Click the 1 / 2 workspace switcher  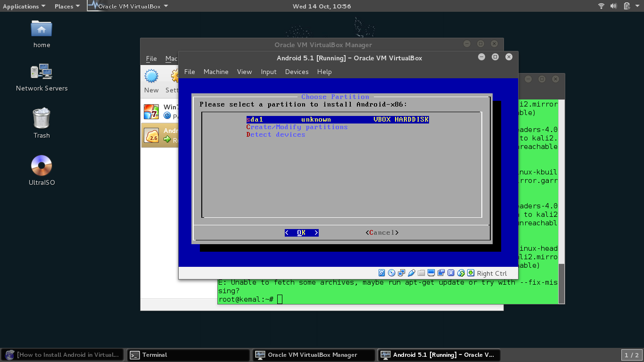pyautogui.click(x=631, y=355)
